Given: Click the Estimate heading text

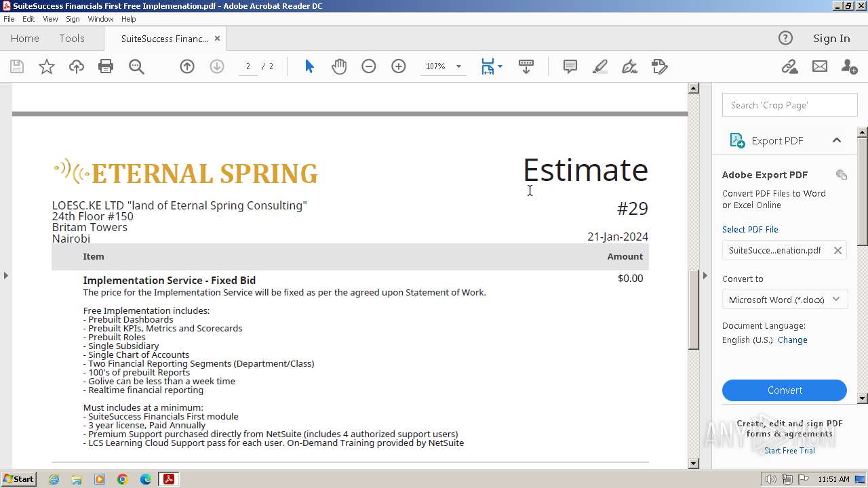Looking at the screenshot, I should click(585, 169).
